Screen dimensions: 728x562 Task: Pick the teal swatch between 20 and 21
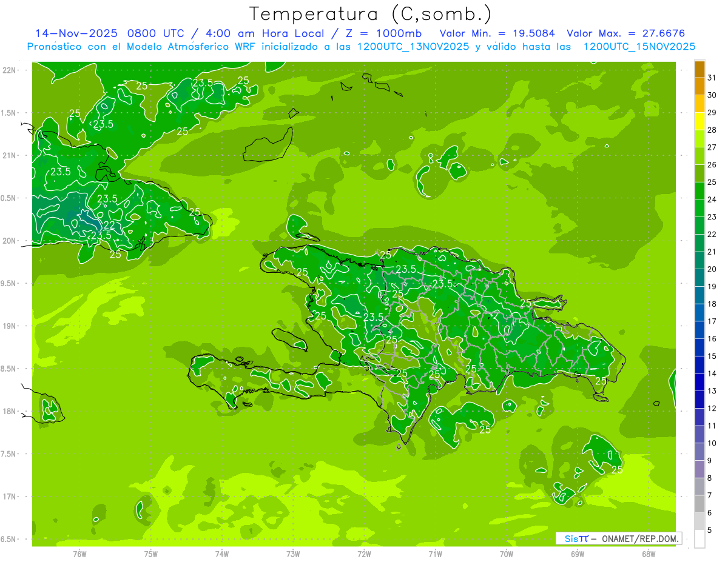pyautogui.click(x=699, y=261)
